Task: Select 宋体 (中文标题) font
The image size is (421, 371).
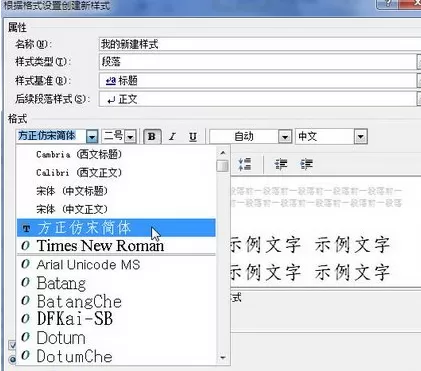Action: point(116,191)
